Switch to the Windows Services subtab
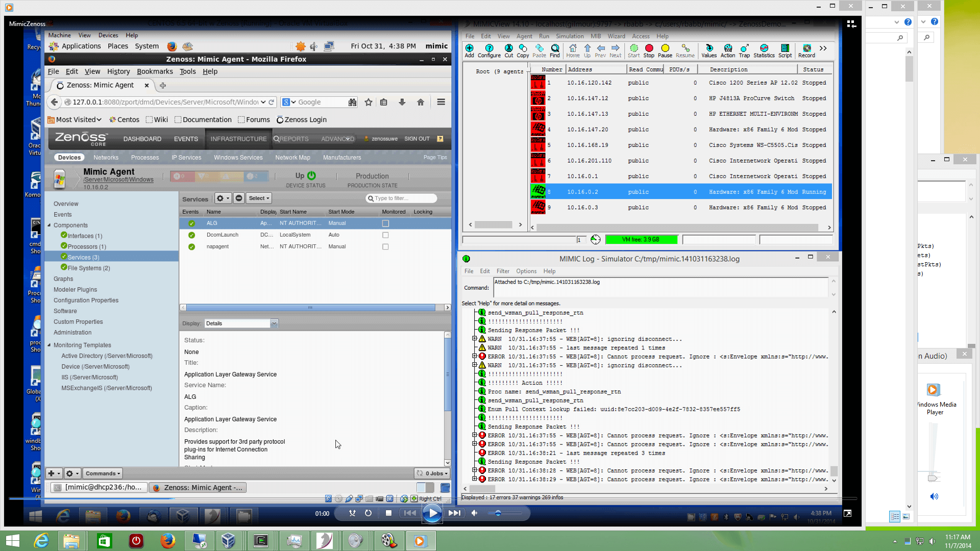This screenshot has height=551, width=980. (238, 158)
